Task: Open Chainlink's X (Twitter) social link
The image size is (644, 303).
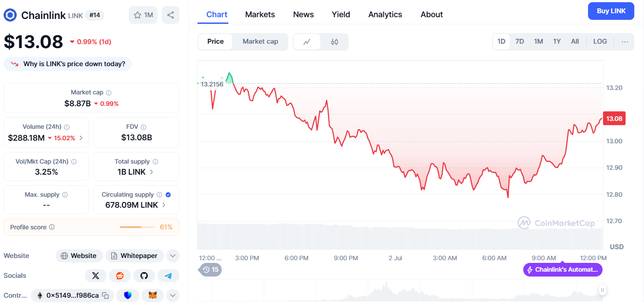Action: [96, 276]
